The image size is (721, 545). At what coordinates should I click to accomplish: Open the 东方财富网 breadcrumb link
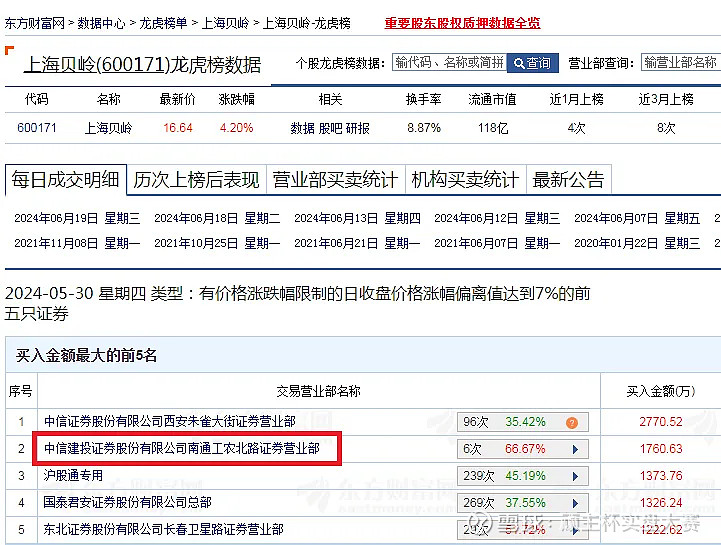tap(35, 23)
